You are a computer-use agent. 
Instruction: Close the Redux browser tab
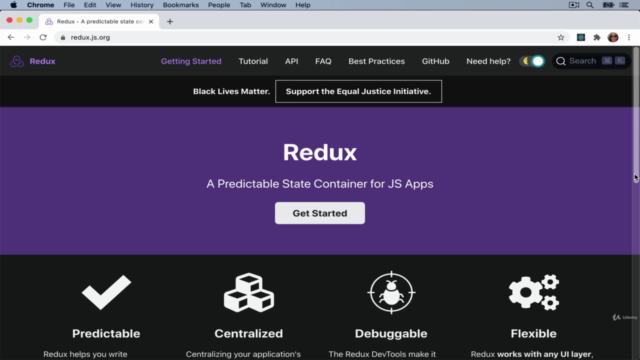(x=151, y=21)
